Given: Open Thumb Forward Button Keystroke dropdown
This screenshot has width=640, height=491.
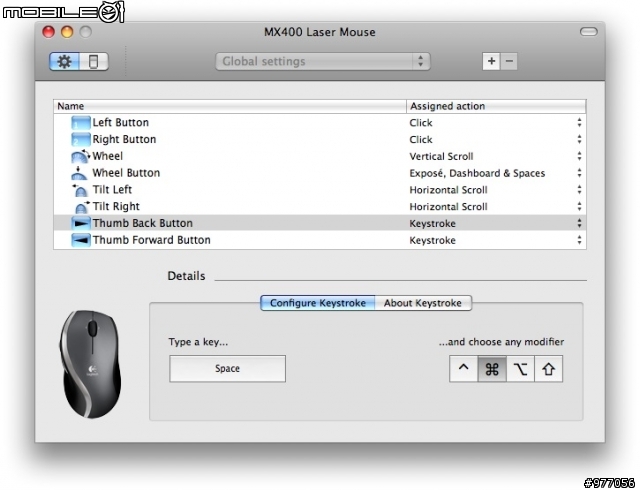Looking at the screenshot, I should 579,240.
